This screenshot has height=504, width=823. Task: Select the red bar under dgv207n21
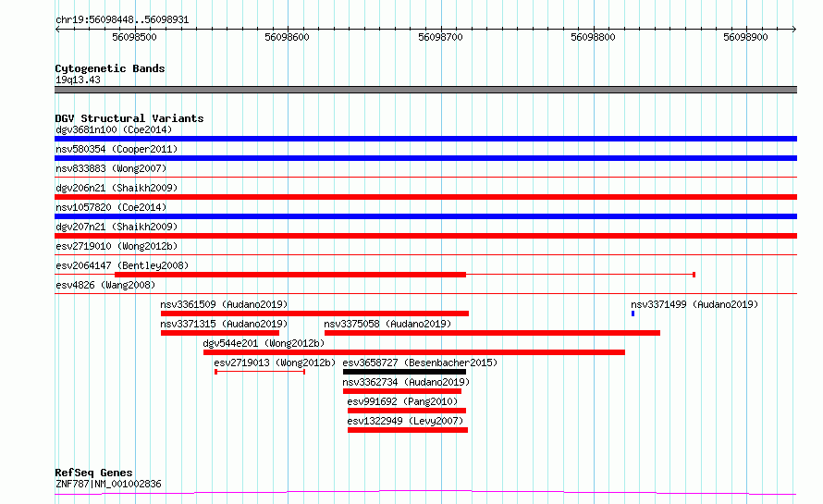425,236
